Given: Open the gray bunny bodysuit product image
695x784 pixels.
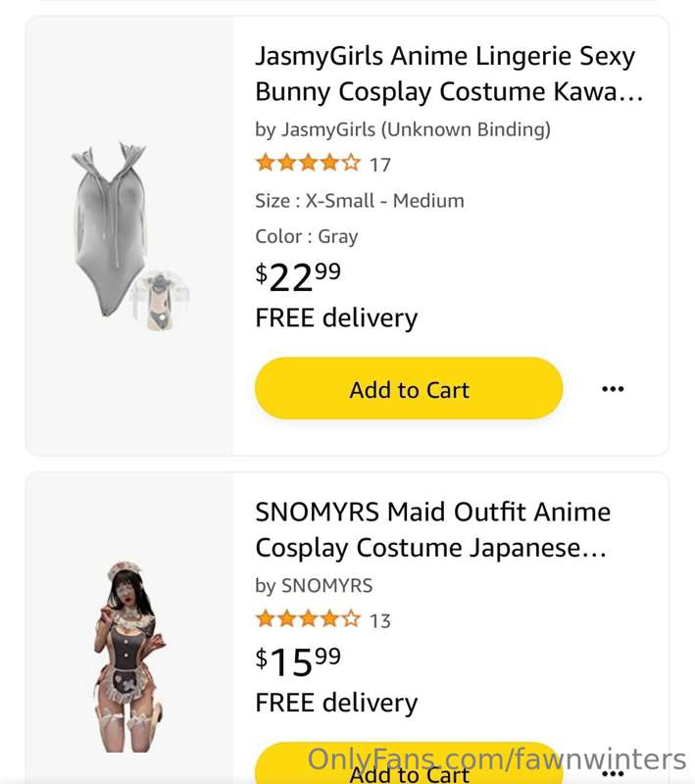Looking at the screenshot, I should (x=110, y=229).
